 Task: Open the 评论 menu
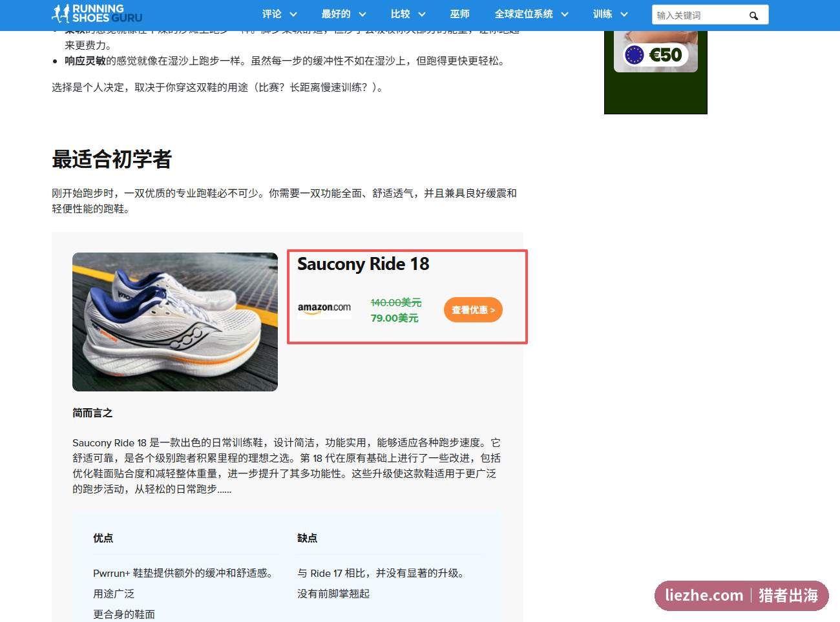point(272,14)
